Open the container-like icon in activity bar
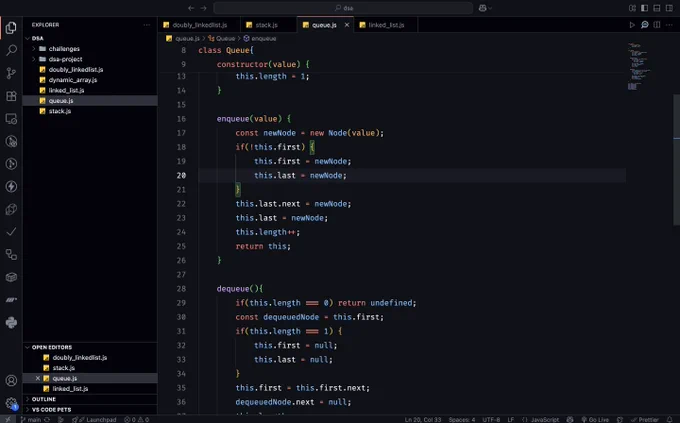Screen dimensions: 680x423 (11, 277)
